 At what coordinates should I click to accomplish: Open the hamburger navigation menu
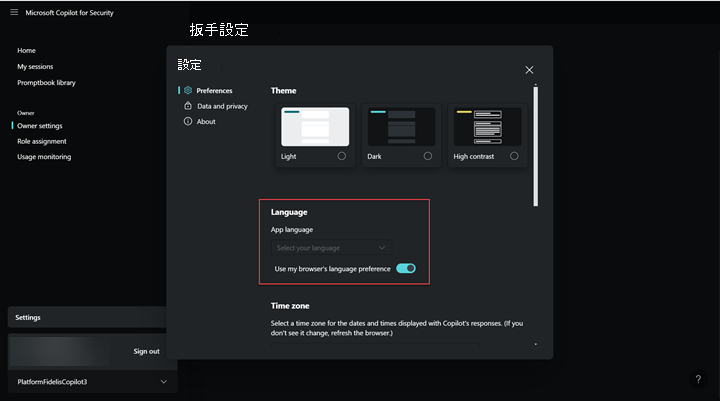[14, 12]
